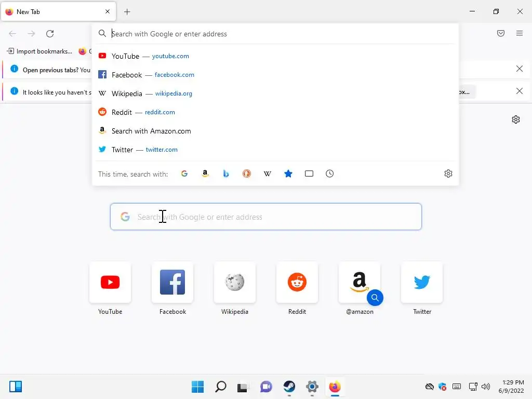Open Windows Start menu
Viewport: 532px width, 399px height.
pyautogui.click(x=197, y=387)
